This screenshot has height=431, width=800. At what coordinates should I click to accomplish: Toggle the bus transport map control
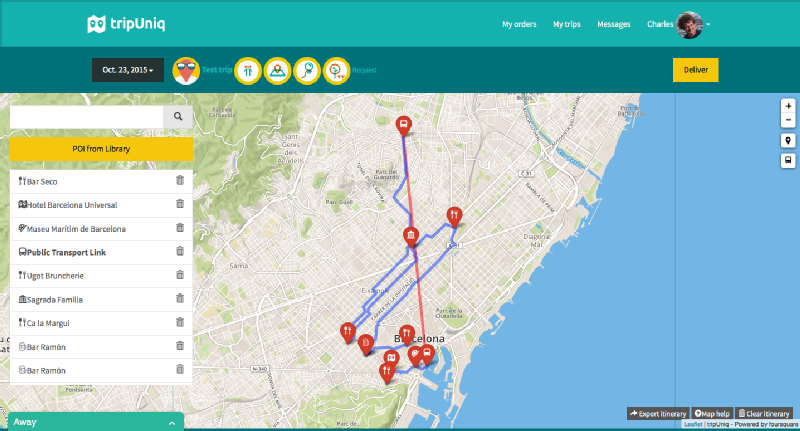click(x=788, y=161)
